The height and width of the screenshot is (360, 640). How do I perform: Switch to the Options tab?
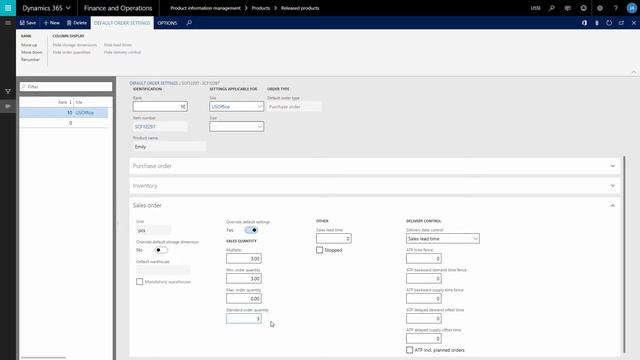(167, 23)
